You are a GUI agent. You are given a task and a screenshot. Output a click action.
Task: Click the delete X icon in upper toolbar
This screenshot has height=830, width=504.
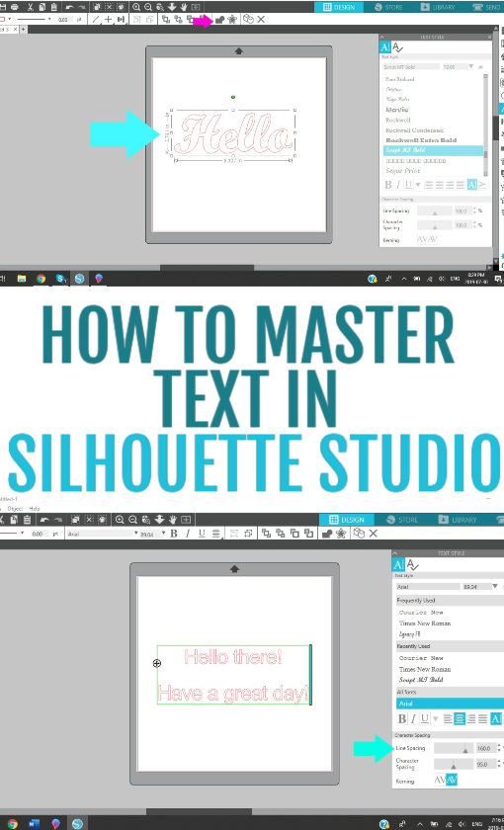(x=261, y=19)
